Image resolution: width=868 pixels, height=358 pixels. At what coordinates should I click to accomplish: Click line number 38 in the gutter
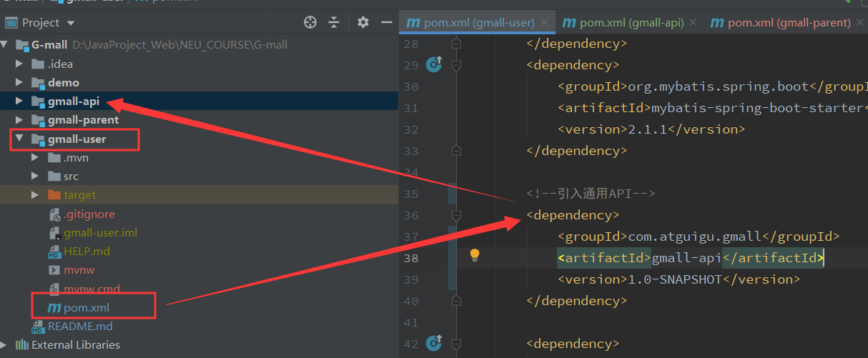point(410,258)
